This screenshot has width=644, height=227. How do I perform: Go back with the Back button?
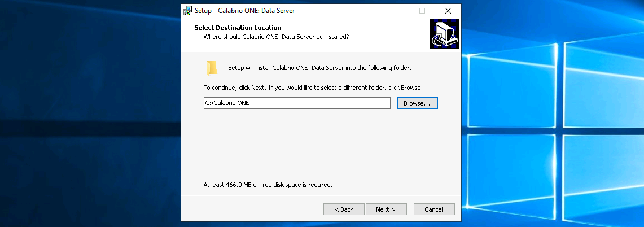coord(344,209)
